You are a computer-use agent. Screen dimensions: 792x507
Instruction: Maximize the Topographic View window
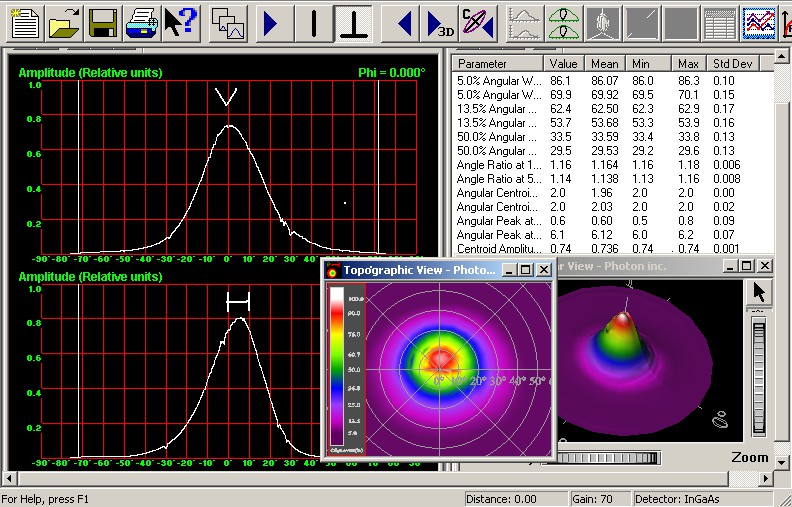pyautogui.click(x=526, y=270)
